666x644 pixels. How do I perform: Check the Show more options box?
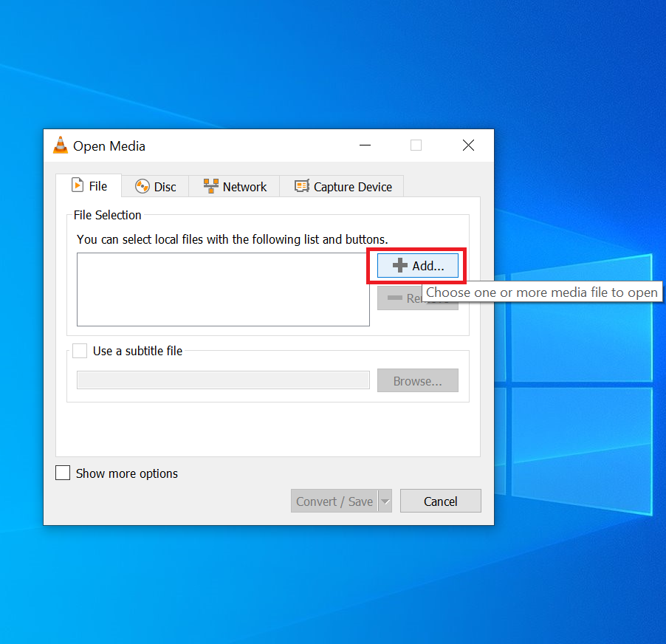coord(63,473)
